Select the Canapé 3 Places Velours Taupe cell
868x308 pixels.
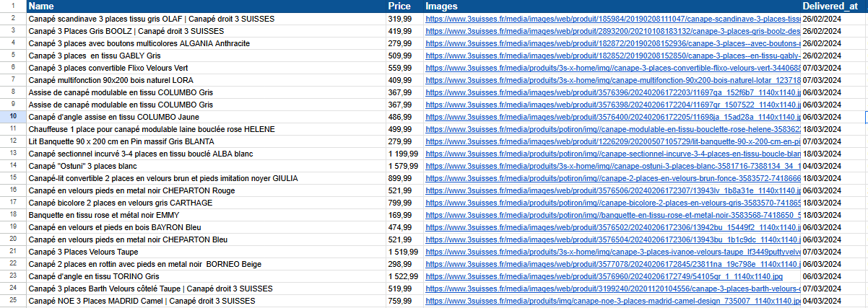click(x=206, y=252)
